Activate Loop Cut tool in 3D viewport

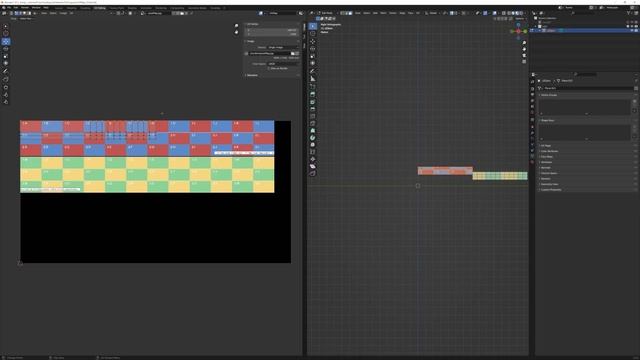pyautogui.click(x=313, y=116)
